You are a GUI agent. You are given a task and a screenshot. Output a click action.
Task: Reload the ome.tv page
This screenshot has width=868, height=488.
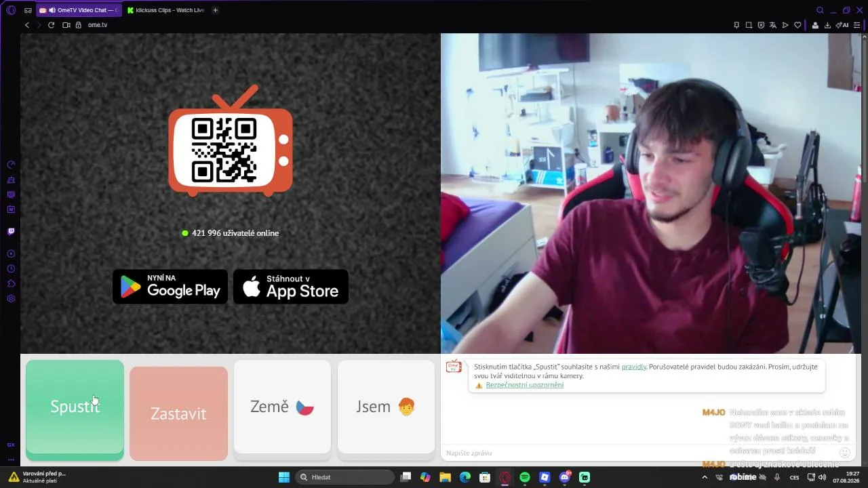(x=51, y=25)
